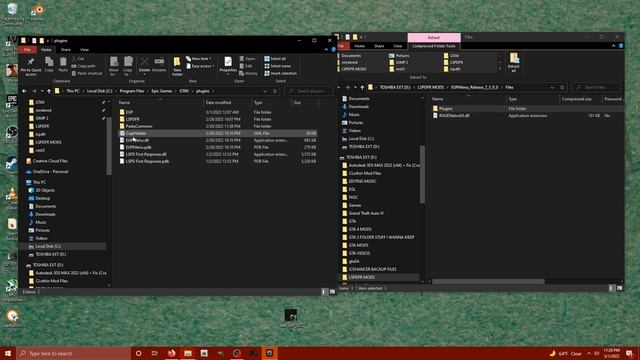The height and width of the screenshot is (360, 640).
Task: Open the New item dropdown
Action: click(199, 59)
